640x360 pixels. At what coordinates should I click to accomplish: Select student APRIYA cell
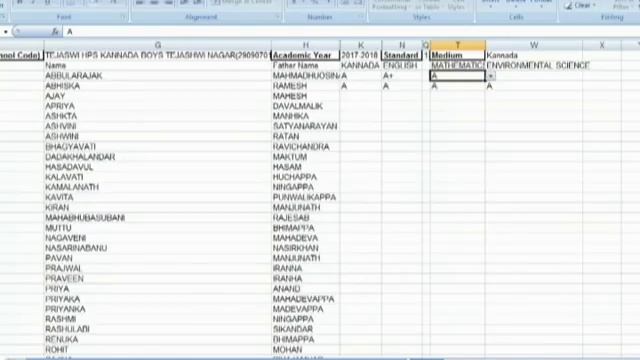(x=158, y=106)
